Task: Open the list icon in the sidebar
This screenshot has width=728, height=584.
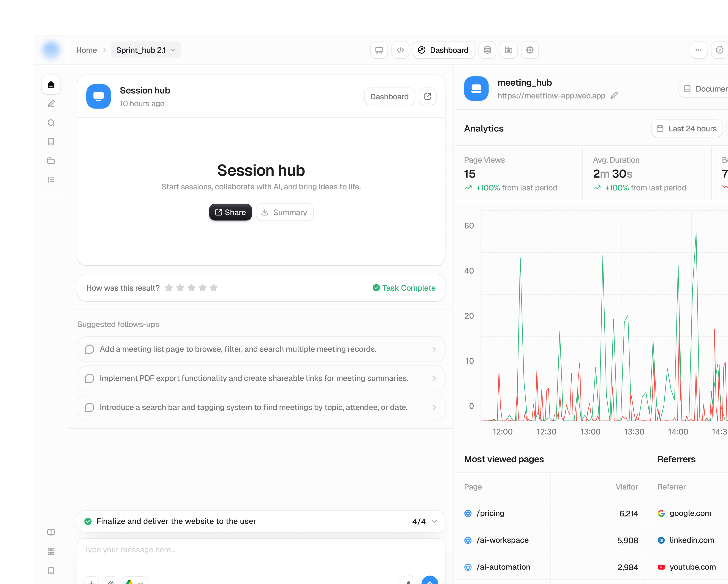Action: point(51,180)
